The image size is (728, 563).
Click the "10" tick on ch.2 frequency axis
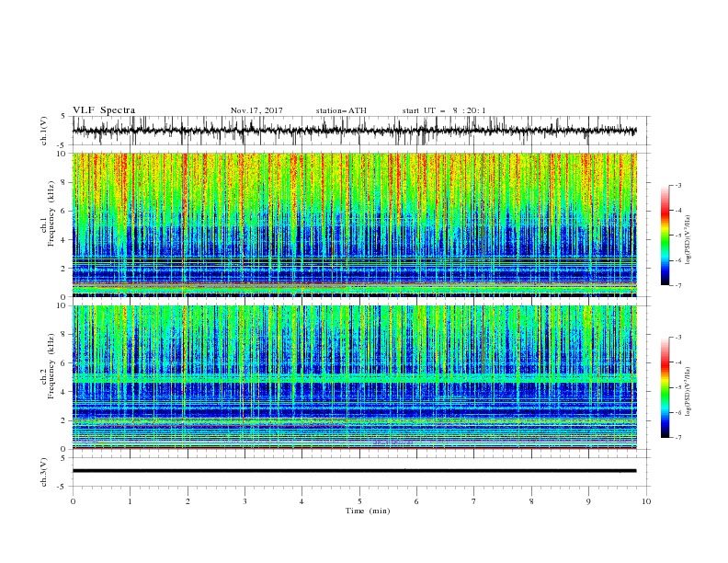click(63, 305)
